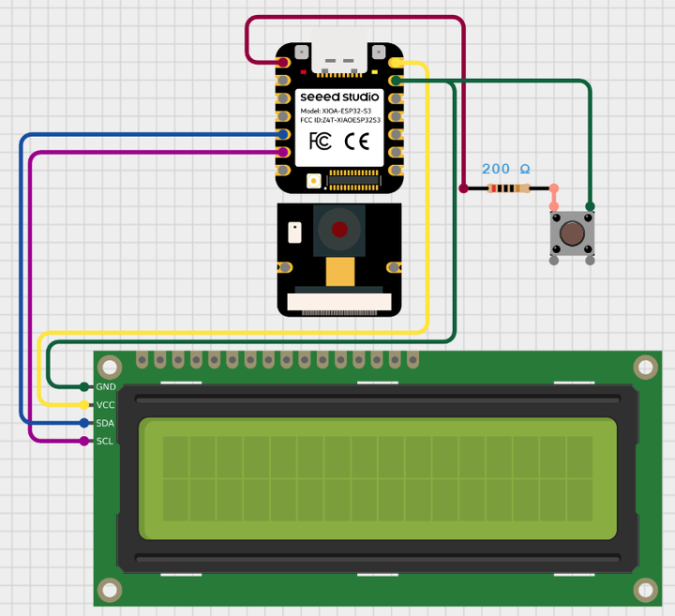Click the green LCD character display area
The height and width of the screenshot is (616, 675).
(378, 477)
